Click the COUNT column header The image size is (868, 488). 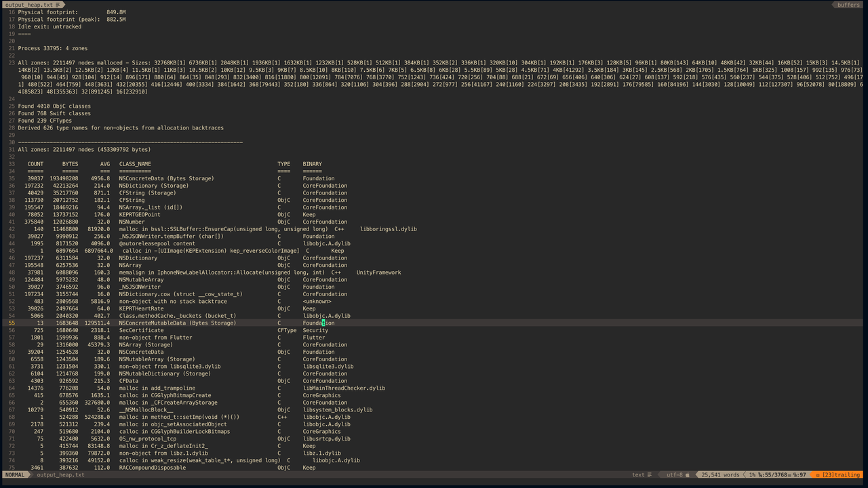(x=35, y=164)
